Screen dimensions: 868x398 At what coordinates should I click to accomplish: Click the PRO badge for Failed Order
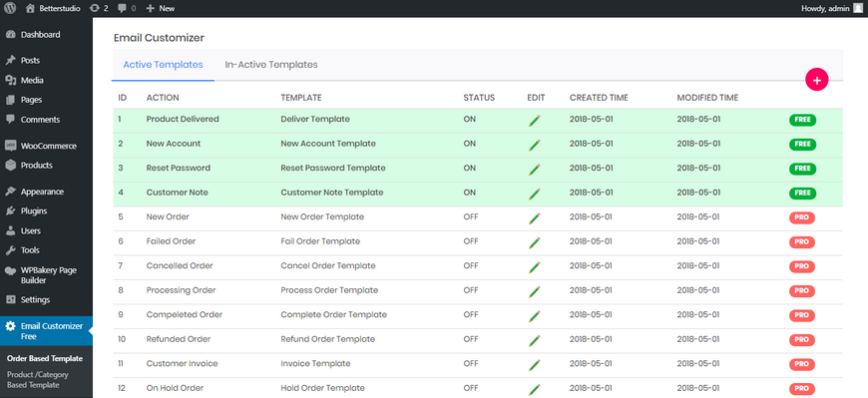(x=802, y=242)
